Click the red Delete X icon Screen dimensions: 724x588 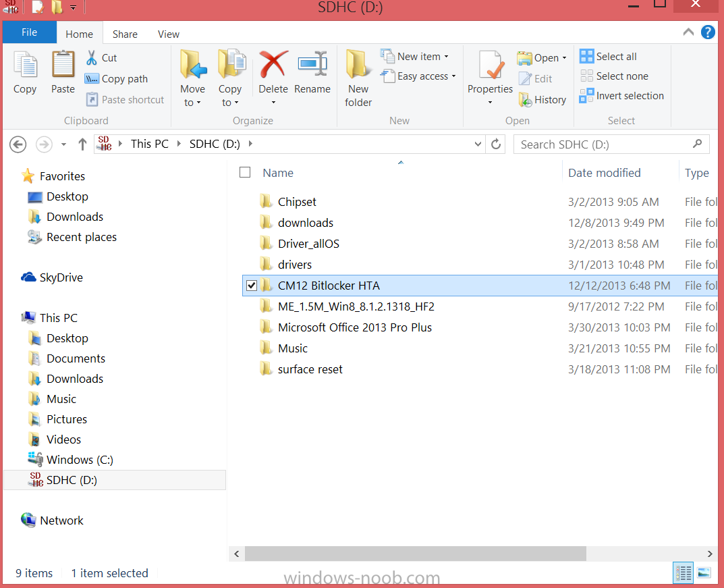coord(273,64)
